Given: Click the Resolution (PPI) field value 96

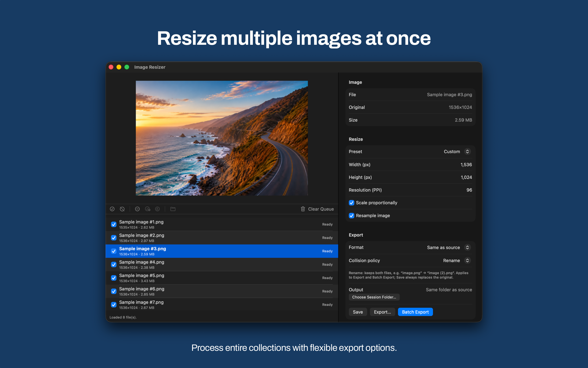Looking at the screenshot, I should click(x=469, y=190).
